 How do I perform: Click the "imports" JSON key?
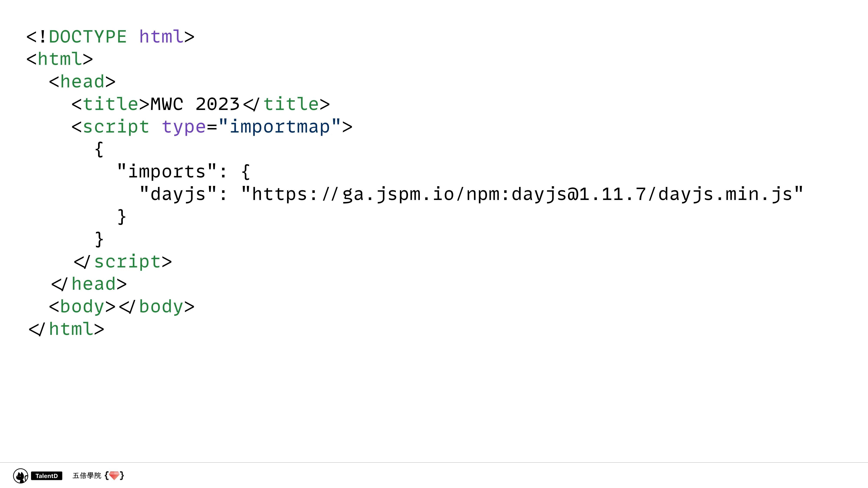coord(167,171)
